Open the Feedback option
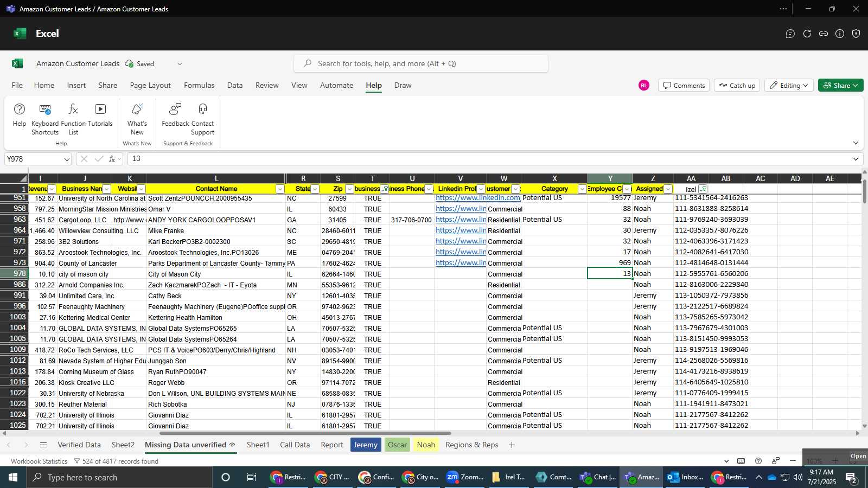868x488 pixels. point(175,115)
